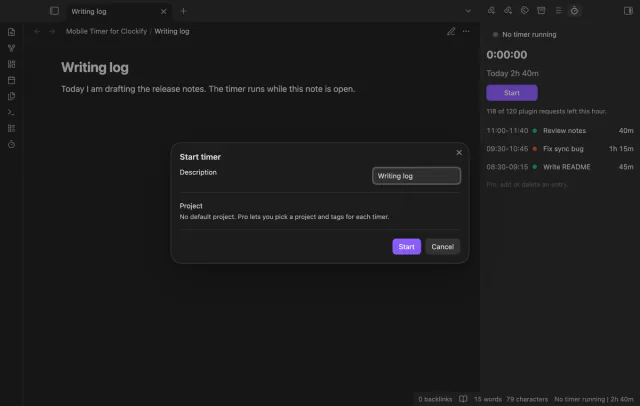Click '79 characters' in status bar
640x406 pixels.
[x=527, y=399]
